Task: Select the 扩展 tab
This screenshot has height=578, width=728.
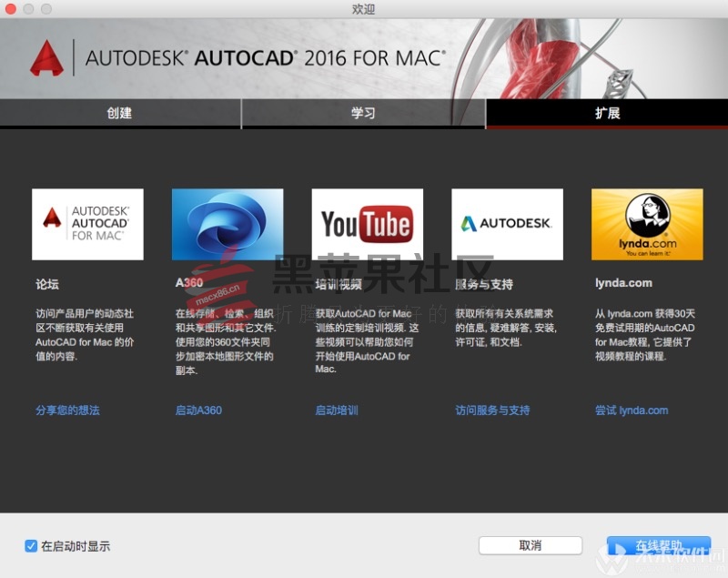Action: point(607,113)
